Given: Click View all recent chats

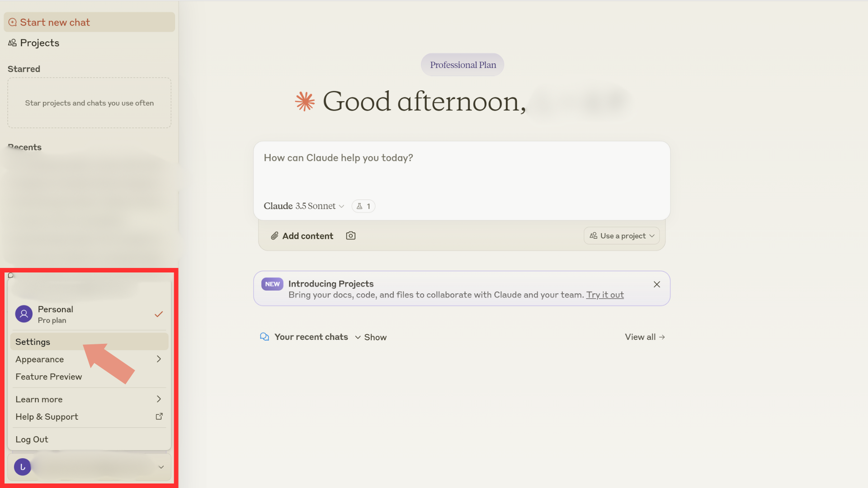Looking at the screenshot, I should (x=645, y=337).
